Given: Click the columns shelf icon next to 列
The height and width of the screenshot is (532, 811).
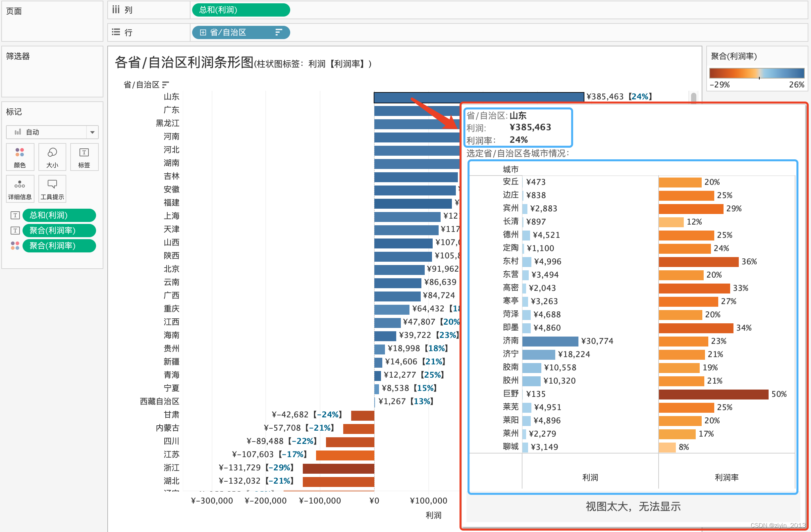Looking at the screenshot, I should [116, 10].
